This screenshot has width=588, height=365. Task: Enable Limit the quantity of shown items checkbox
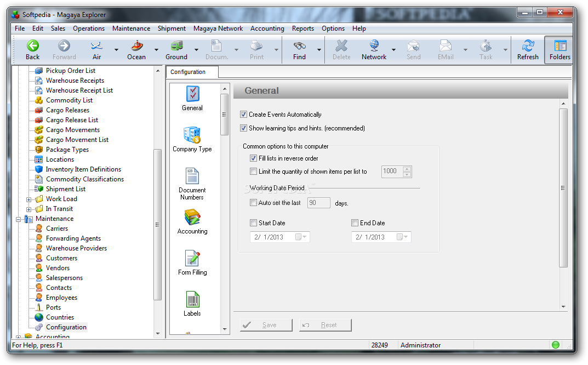254,172
